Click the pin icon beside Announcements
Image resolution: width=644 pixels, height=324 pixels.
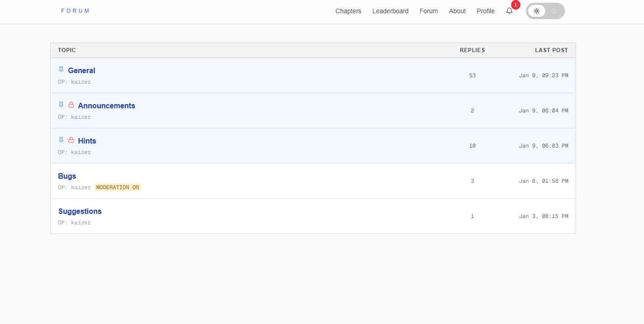pos(61,105)
